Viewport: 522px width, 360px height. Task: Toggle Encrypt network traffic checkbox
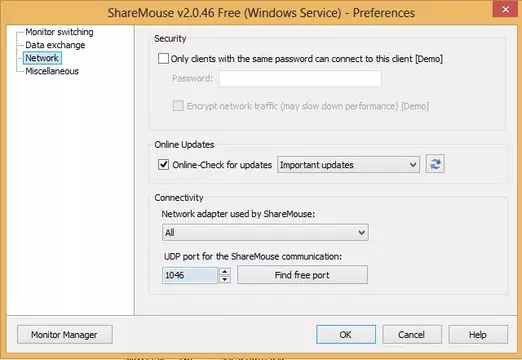pyautogui.click(x=178, y=106)
